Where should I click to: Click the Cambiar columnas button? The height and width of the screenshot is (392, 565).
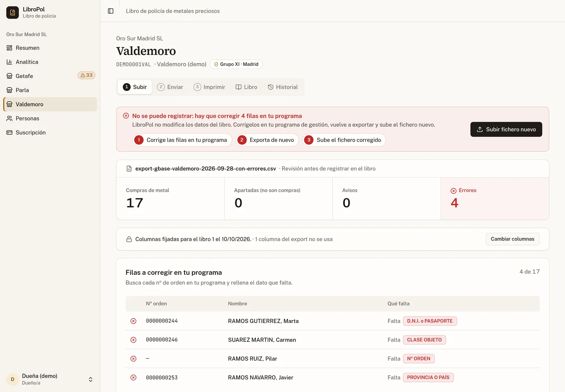tap(512, 239)
